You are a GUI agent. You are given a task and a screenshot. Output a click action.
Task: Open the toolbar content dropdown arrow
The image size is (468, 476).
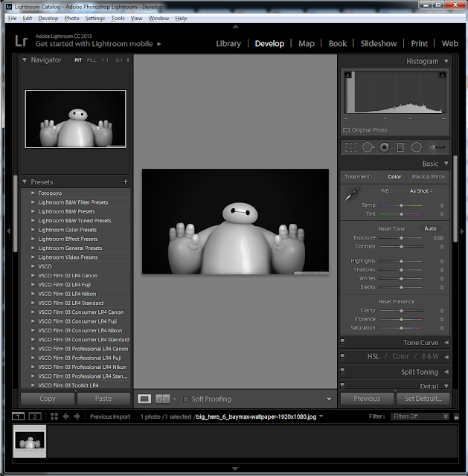click(329, 399)
